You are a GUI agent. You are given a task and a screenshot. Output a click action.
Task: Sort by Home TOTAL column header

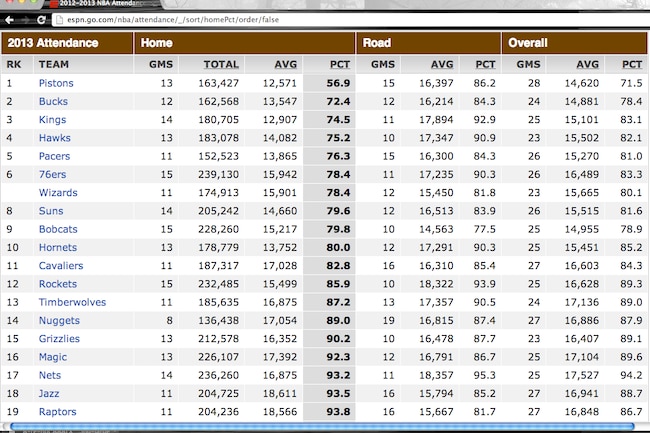click(x=221, y=64)
